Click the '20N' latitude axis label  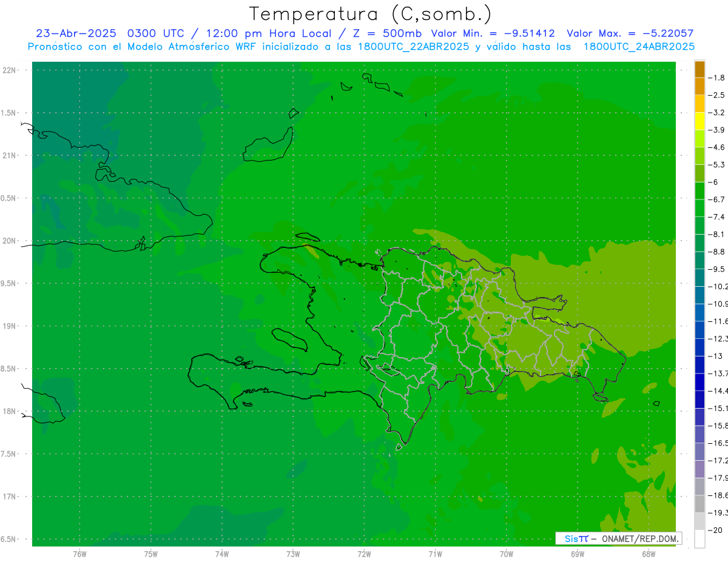[x=9, y=241]
